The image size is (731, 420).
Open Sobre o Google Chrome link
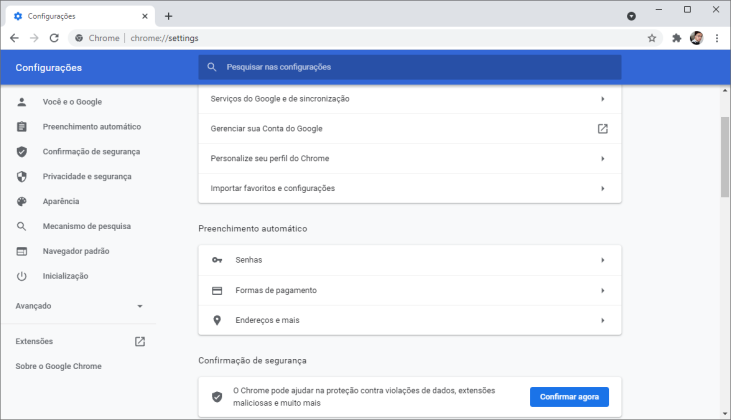click(58, 366)
